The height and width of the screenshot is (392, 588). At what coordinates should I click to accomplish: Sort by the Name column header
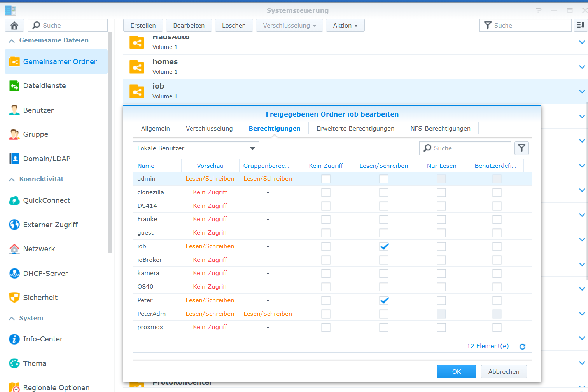coord(157,166)
